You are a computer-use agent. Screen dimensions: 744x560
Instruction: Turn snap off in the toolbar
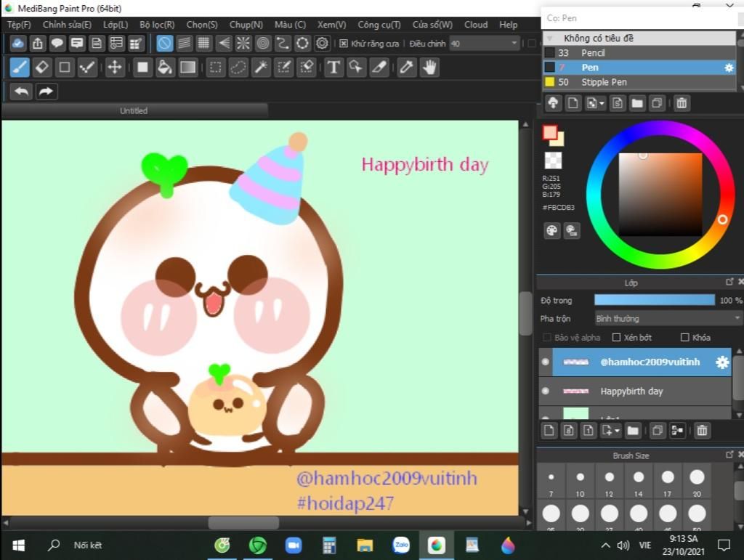pos(165,44)
